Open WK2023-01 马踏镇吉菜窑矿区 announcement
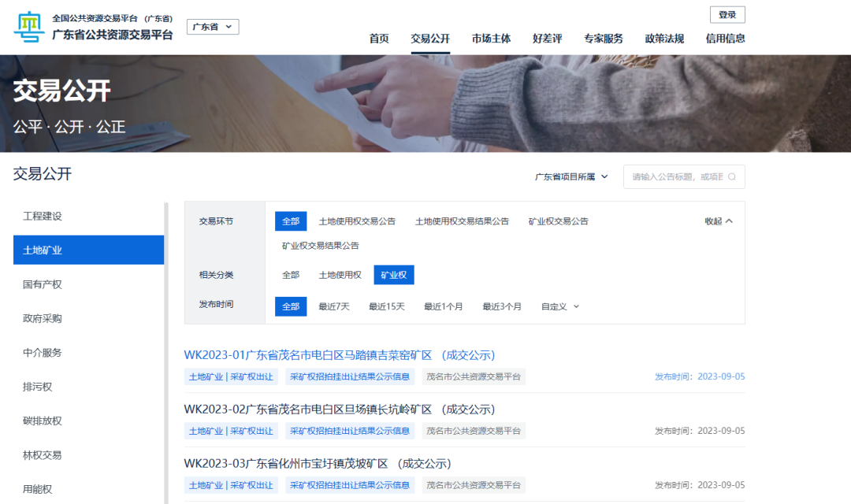 tap(339, 355)
